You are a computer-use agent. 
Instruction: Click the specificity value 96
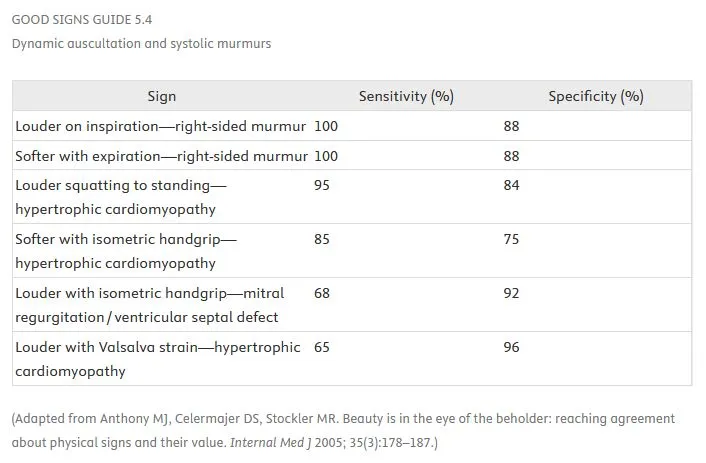[512, 348]
